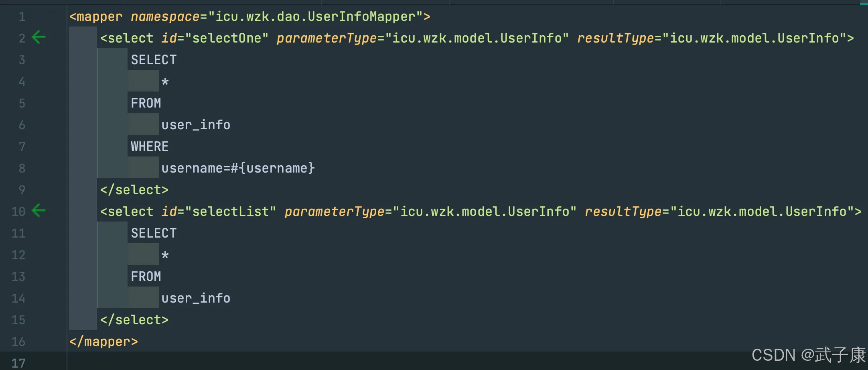Click the resultType value on line 2
Screen dimensions: 868x370
[754, 38]
